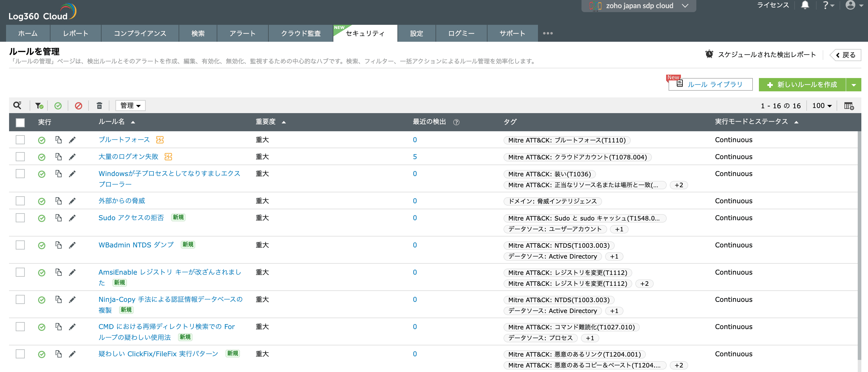Copy the ブルートフォース rule
This screenshot has width=868, height=372.
pos(59,140)
